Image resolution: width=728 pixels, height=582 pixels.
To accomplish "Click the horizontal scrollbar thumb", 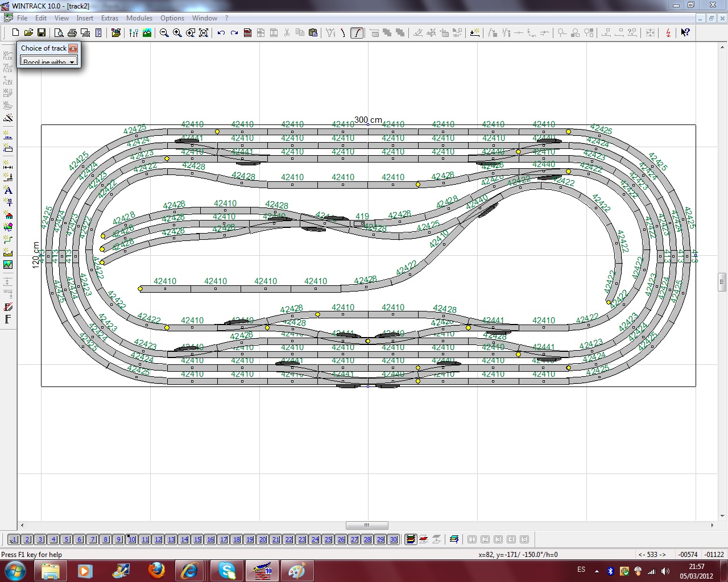I will click(x=367, y=525).
